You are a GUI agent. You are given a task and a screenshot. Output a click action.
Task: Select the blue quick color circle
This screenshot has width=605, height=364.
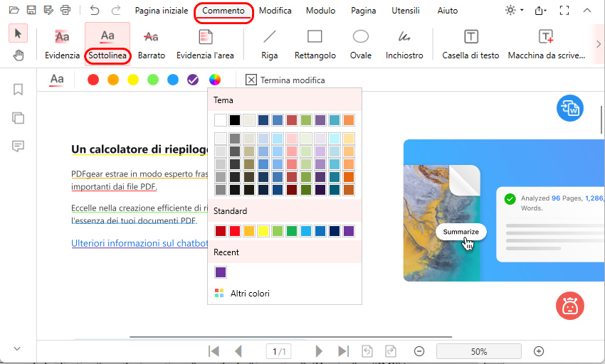coord(173,80)
